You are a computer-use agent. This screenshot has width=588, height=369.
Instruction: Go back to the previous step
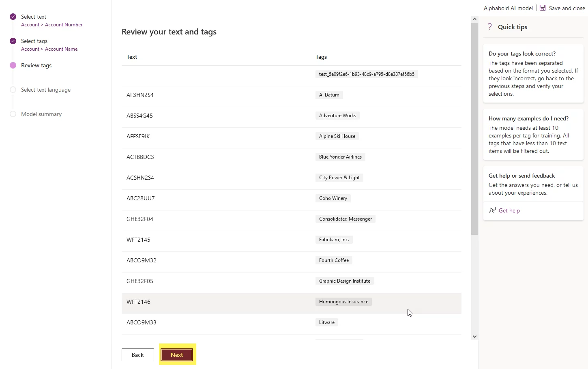tap(138, 355)
